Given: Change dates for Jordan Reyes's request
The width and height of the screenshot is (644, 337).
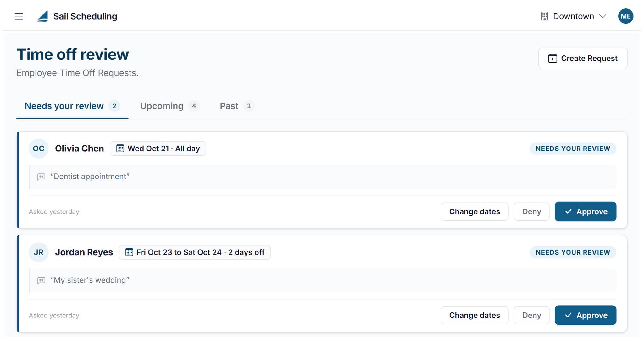Looking at the screenshot, I should coord(474,315).
